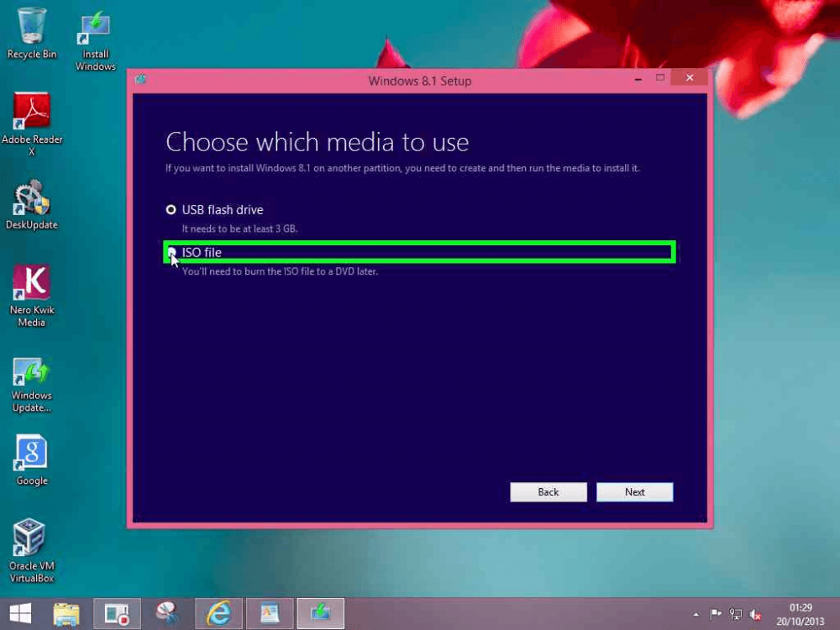Click the 'You'll need to burn the ISO file' note

click(x=281, y=271)
